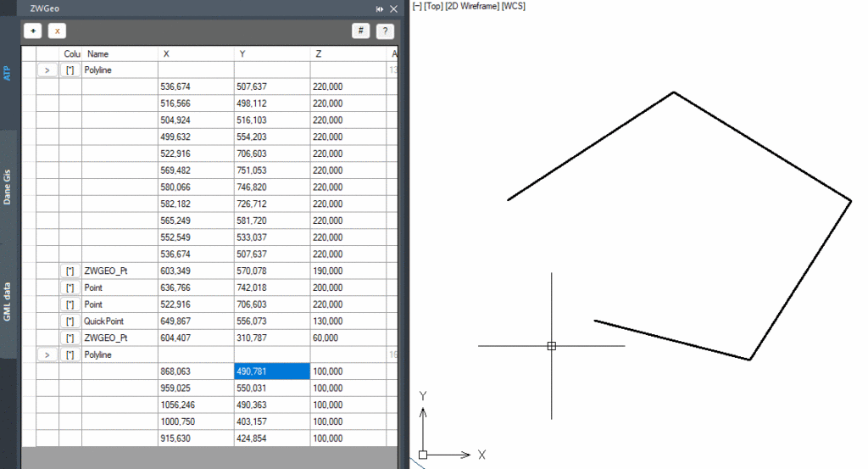The height and width of the screenshot is (469, 868).
Task: Click the X column header
Action: click(x=196, y=53)
